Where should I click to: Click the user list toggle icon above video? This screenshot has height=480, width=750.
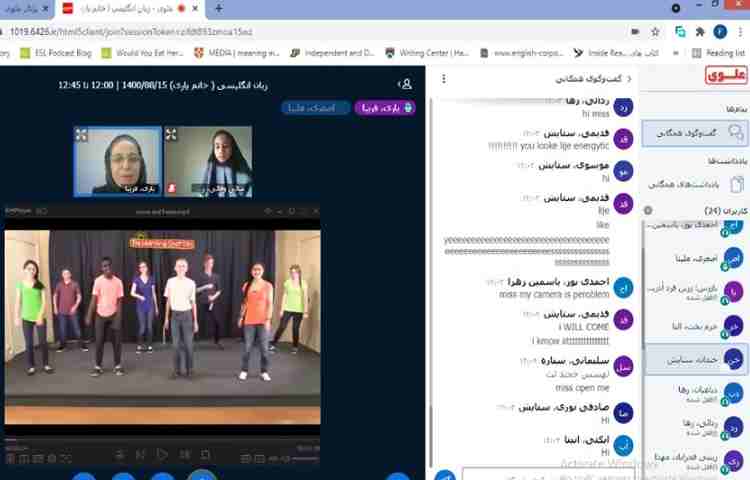[405, 84]
